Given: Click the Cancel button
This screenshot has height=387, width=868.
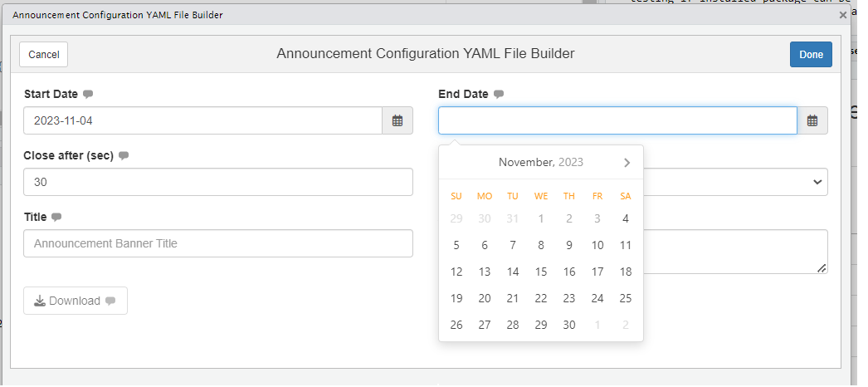Looking at the screenshot, I should coord(44,54).
